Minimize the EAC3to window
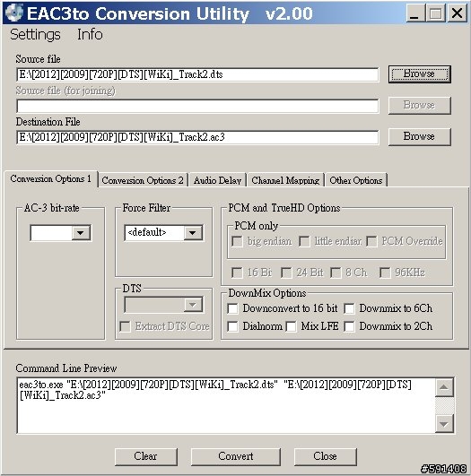 [x=414, y=13]
